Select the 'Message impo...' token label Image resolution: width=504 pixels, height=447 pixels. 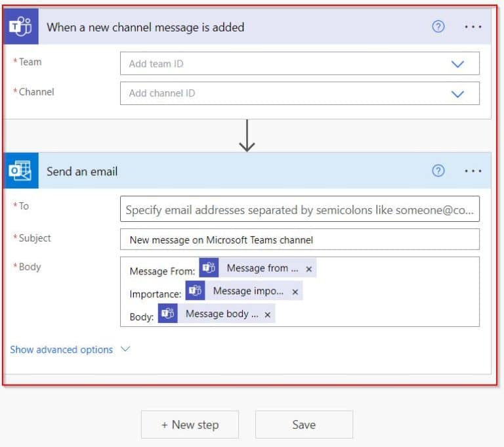point(248,291)
